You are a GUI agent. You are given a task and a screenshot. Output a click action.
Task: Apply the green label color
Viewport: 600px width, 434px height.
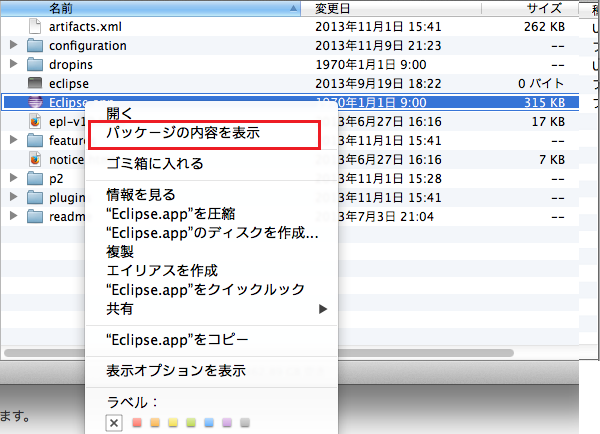point(191,423)
